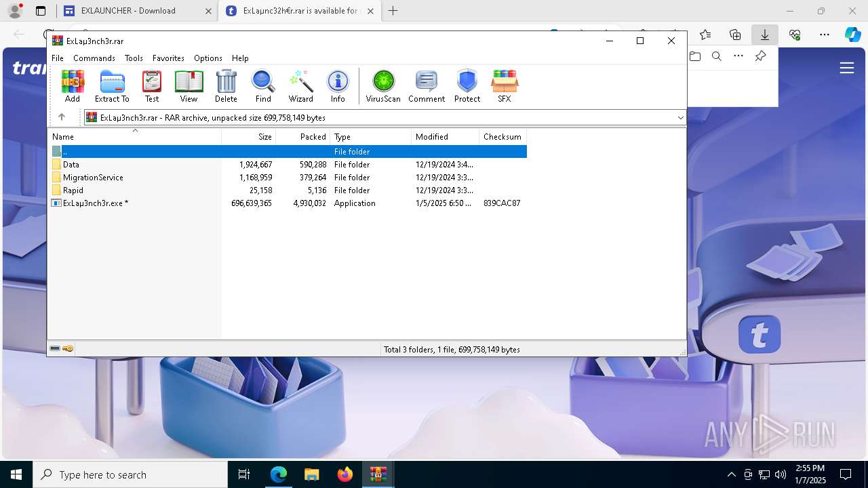The image size is (868, 488).
Task: Select the parent folder '..' row
Action: coord(288,152)
